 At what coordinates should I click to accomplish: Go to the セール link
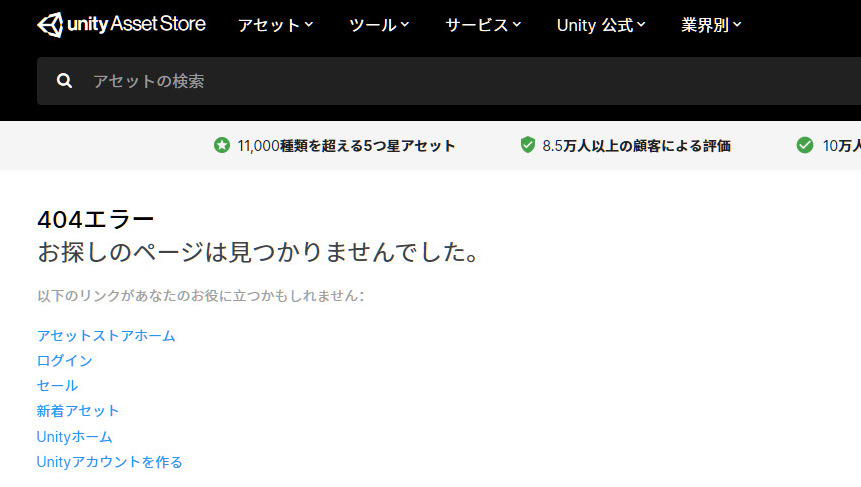coord(57,385)
